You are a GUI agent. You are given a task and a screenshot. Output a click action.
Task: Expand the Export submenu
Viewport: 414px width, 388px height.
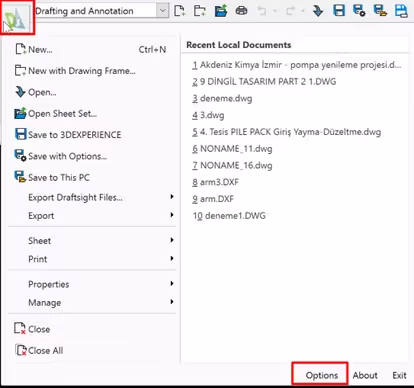(x=92, y=216)
